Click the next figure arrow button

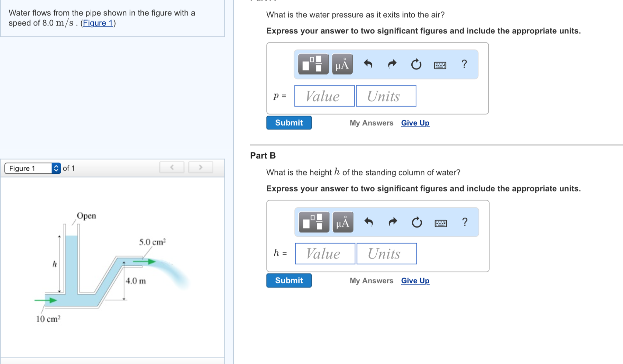(200, 167)
